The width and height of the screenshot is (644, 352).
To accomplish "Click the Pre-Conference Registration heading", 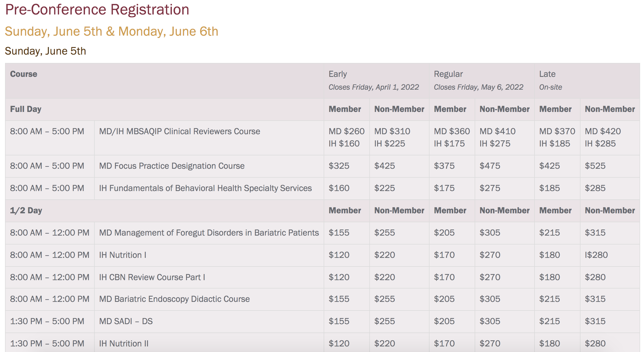I will (97, 10).
